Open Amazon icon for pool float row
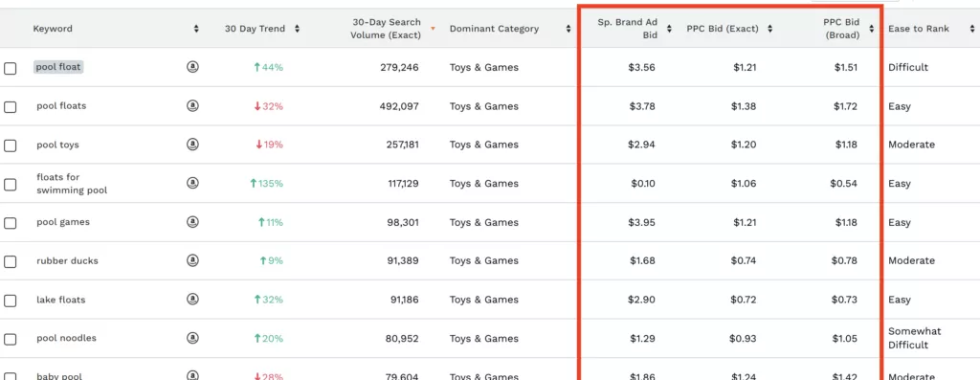This screenshot has width=980, height=380. coord(192,67)
